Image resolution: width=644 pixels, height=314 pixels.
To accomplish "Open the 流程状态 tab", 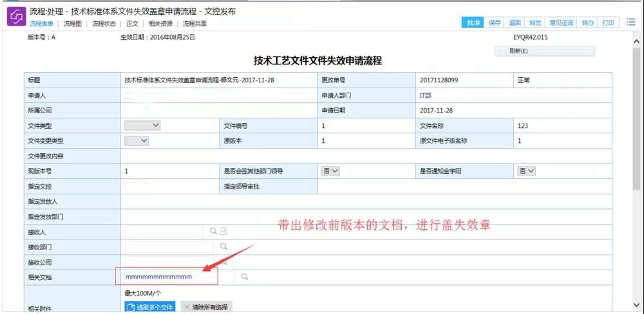I will [104, 24].
